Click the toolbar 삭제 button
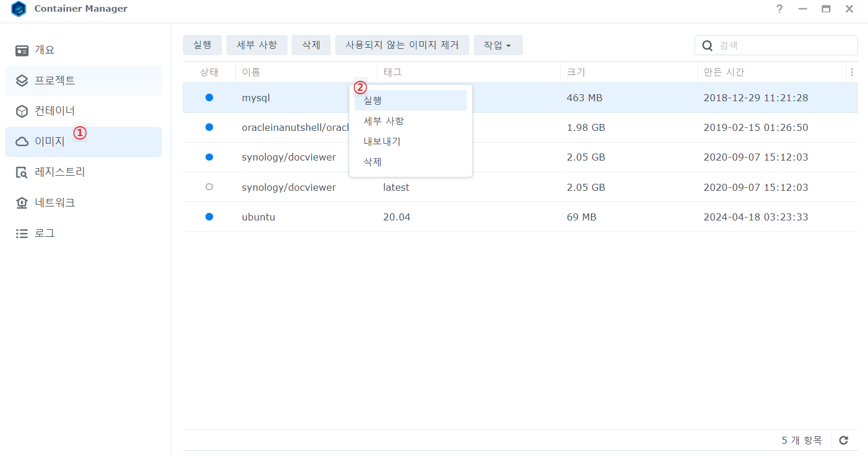 click(x=311, y=45)
